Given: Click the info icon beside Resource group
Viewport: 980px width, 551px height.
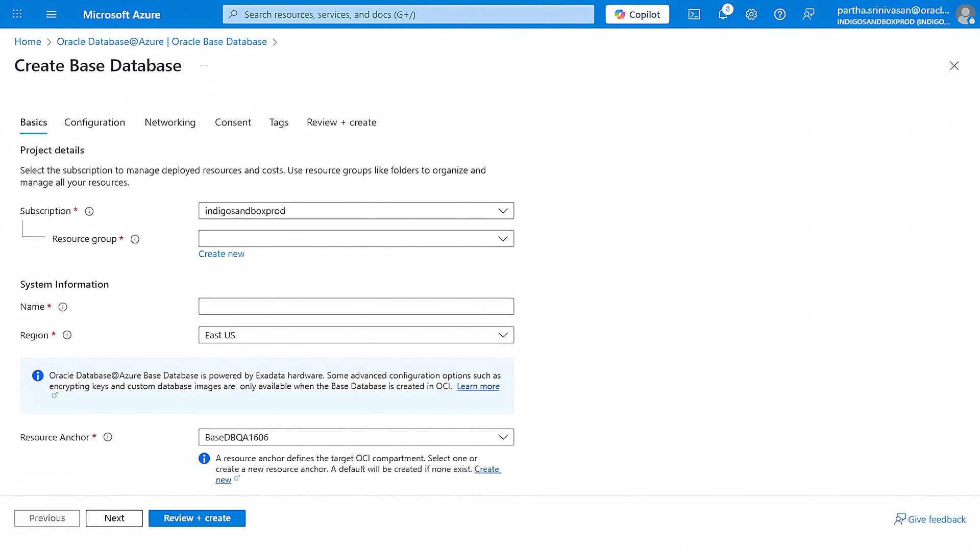Looking at the screenshot, I should 135,239.
